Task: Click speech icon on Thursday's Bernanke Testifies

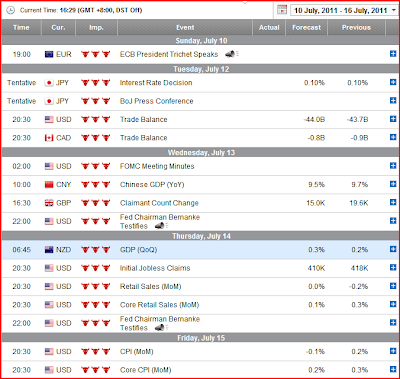Action: (161, 328)
